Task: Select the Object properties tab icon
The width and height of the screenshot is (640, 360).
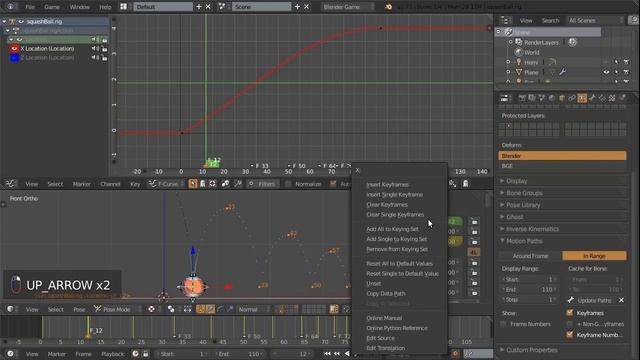Action: tap(562, 98)
